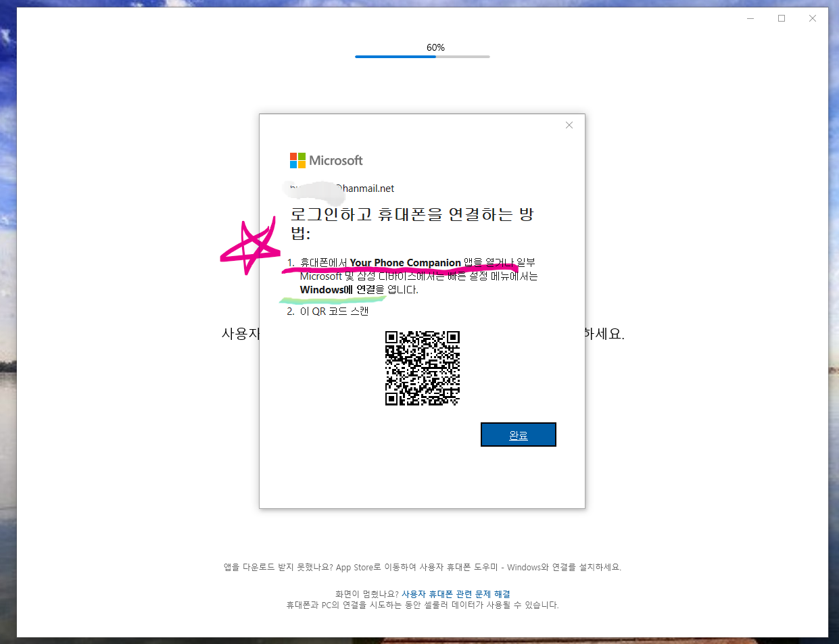The width and height of the screenshot is (839, 644).
Task: Minimize the Your Phone window
Action: pos(750,18)
